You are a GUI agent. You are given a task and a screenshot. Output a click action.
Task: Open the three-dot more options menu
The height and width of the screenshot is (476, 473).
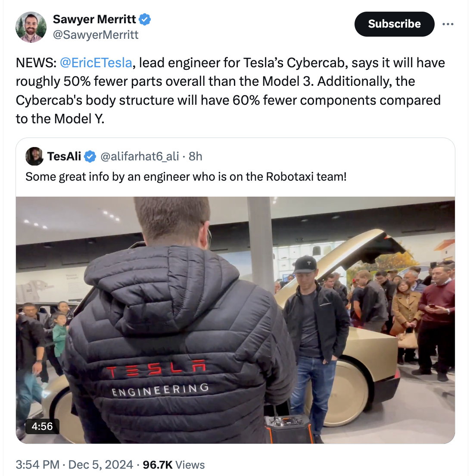click(x=448, y=24)
